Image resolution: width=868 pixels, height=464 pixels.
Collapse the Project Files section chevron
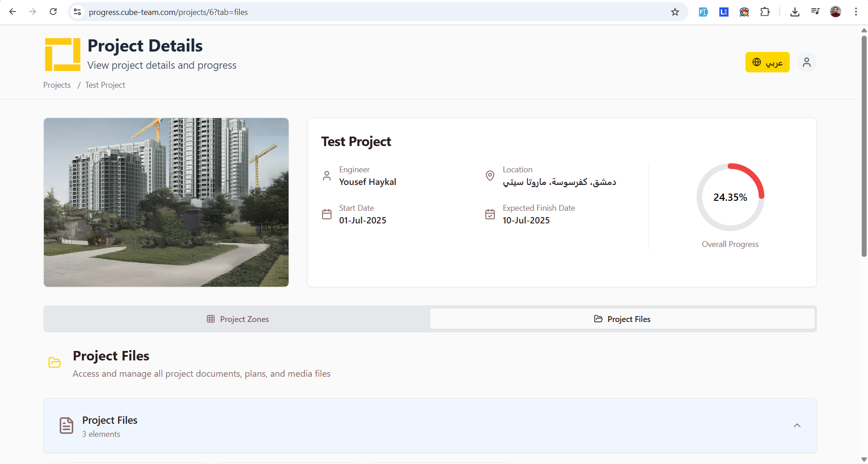click(797, 426)
